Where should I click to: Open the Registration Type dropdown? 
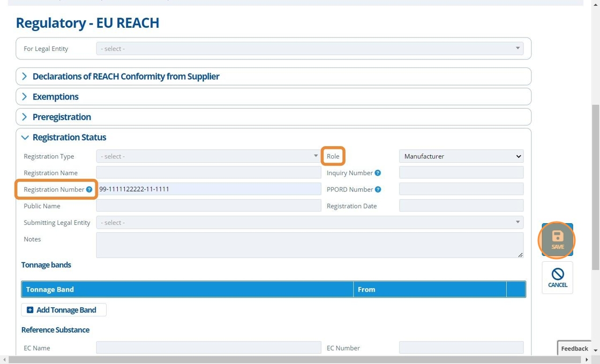[208, 156]
